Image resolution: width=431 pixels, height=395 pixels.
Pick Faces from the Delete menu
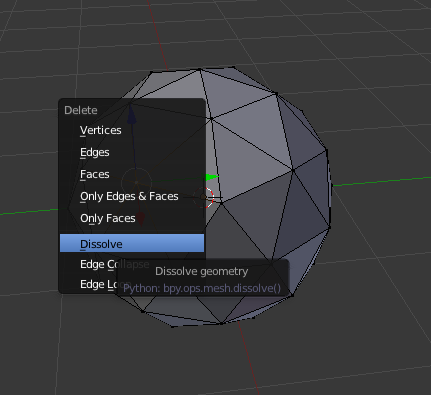(x=132, y=174)
